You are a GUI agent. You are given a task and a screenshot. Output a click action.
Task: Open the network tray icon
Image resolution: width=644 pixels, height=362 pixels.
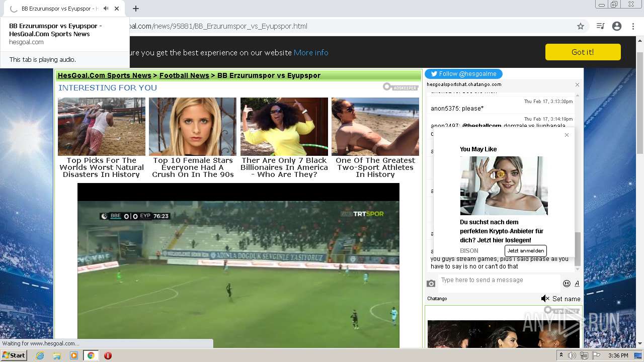coord(584,355)
